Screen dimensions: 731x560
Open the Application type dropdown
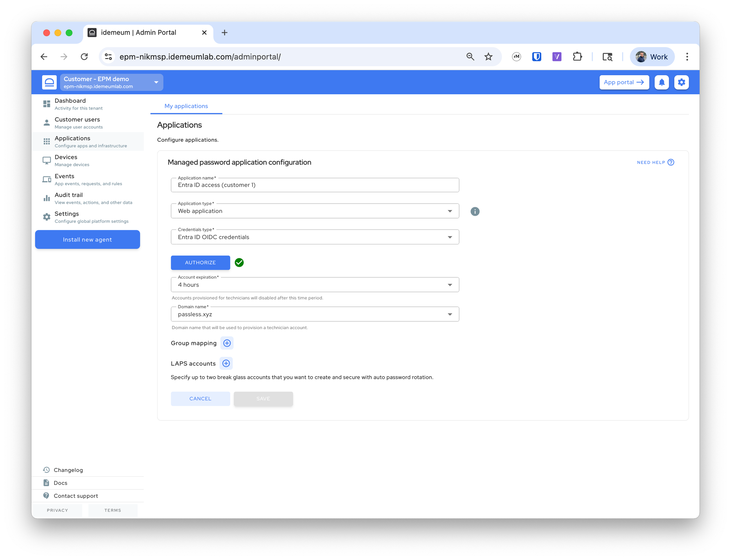315,211
